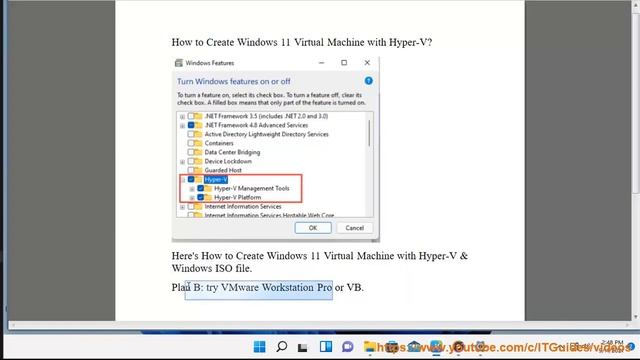Maximize the Windows Features dialog

coord(344,62)
